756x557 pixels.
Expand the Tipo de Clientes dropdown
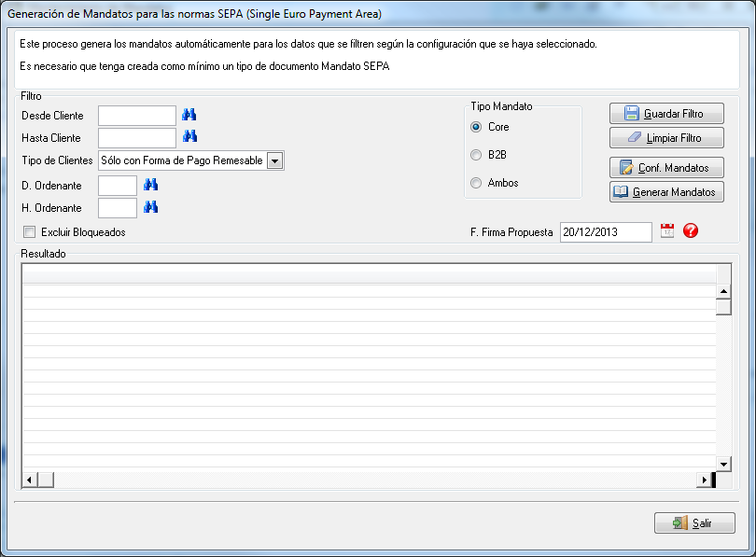(274, 160)
